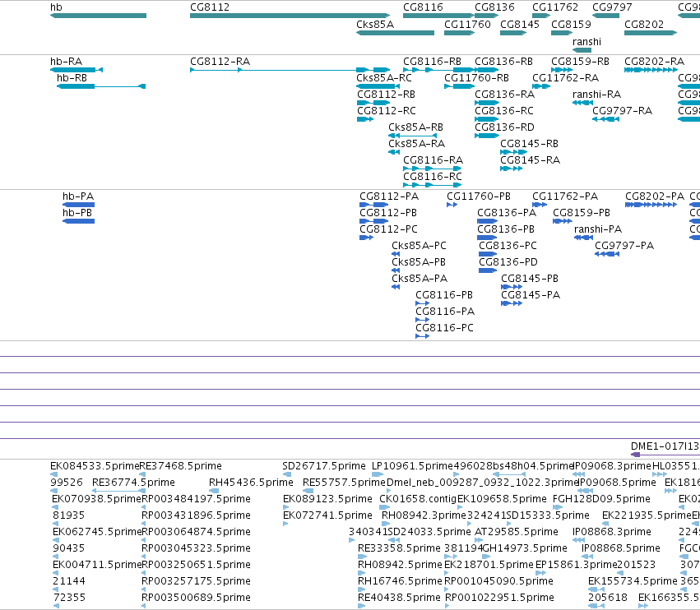The image size is (700, 610).
Task: Click the CG8145 gene label
Action: (520, 24)
